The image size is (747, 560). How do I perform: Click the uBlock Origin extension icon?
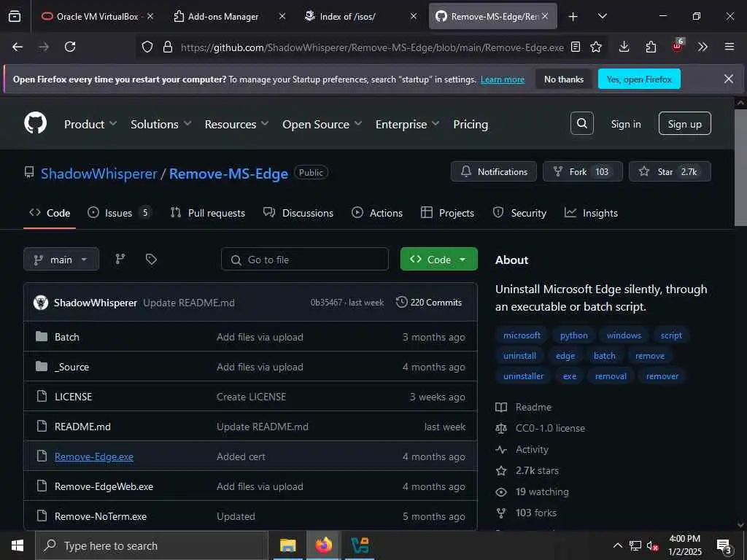click(677, 46)
